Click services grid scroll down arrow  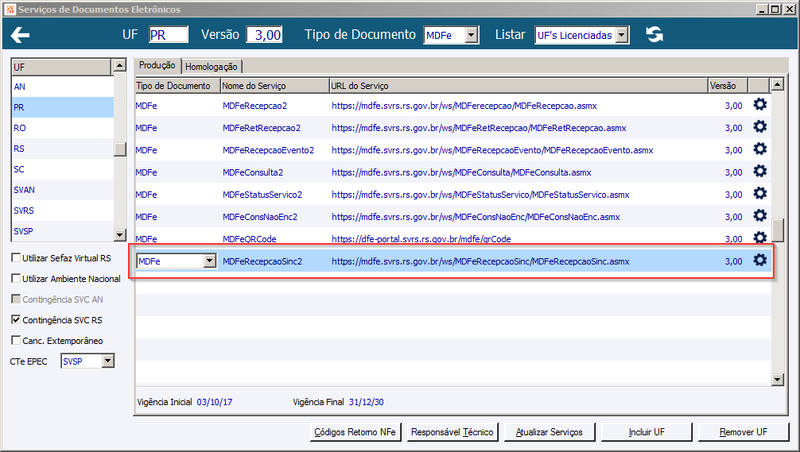(777, 379)
